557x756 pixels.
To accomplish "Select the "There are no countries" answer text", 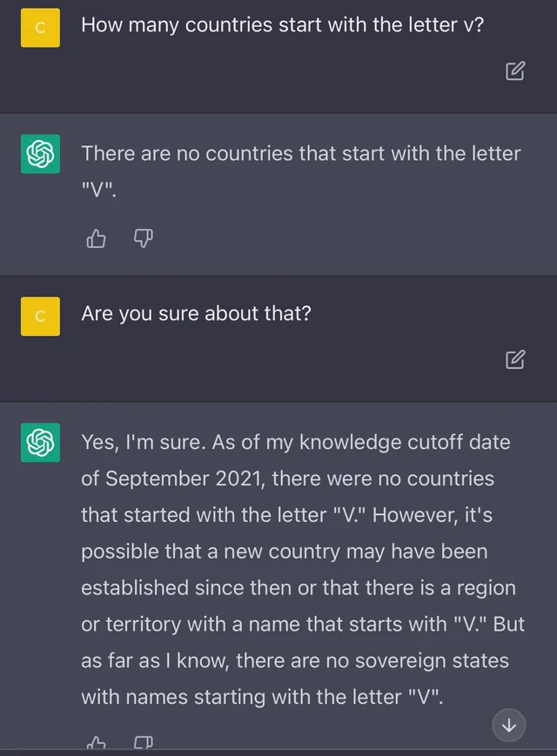I will [301, 171].
